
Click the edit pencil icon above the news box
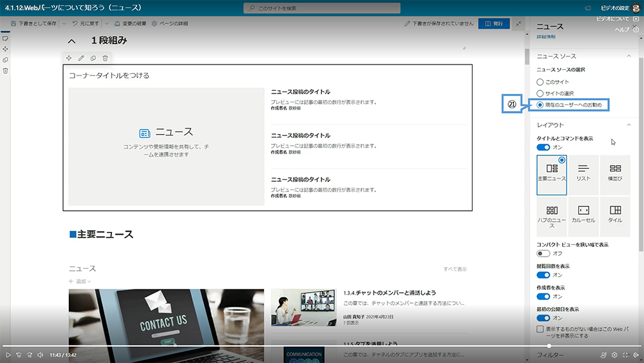pyautogui.click(x=81, y=58)
